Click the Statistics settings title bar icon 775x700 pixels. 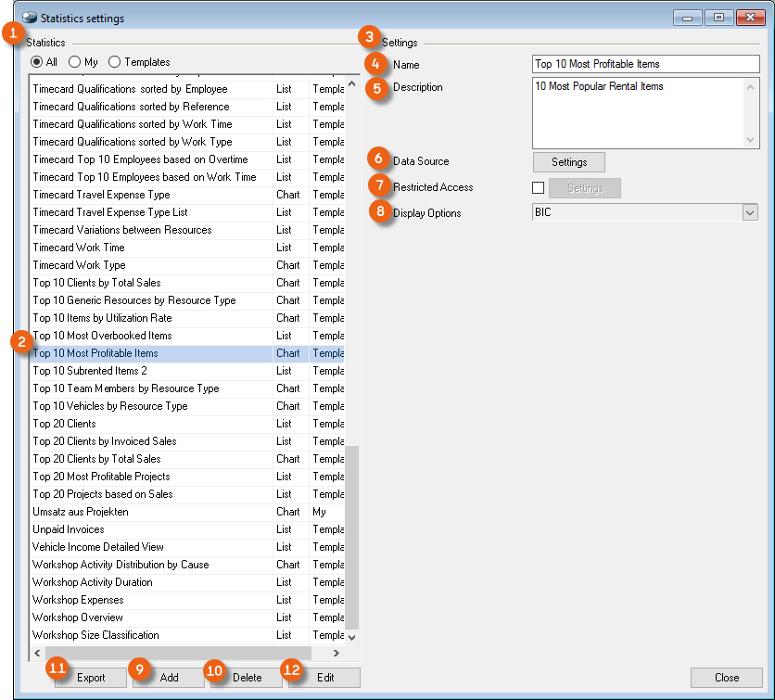(x=30, y=18)
